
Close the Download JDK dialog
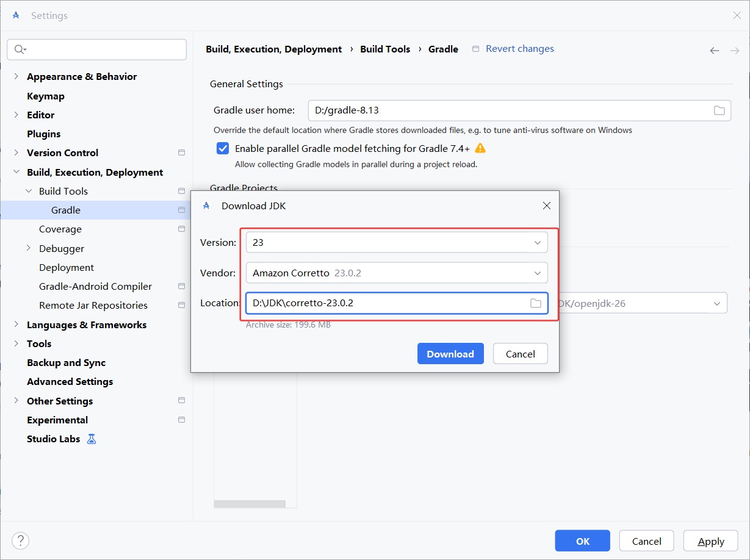[x=547, y=206]
